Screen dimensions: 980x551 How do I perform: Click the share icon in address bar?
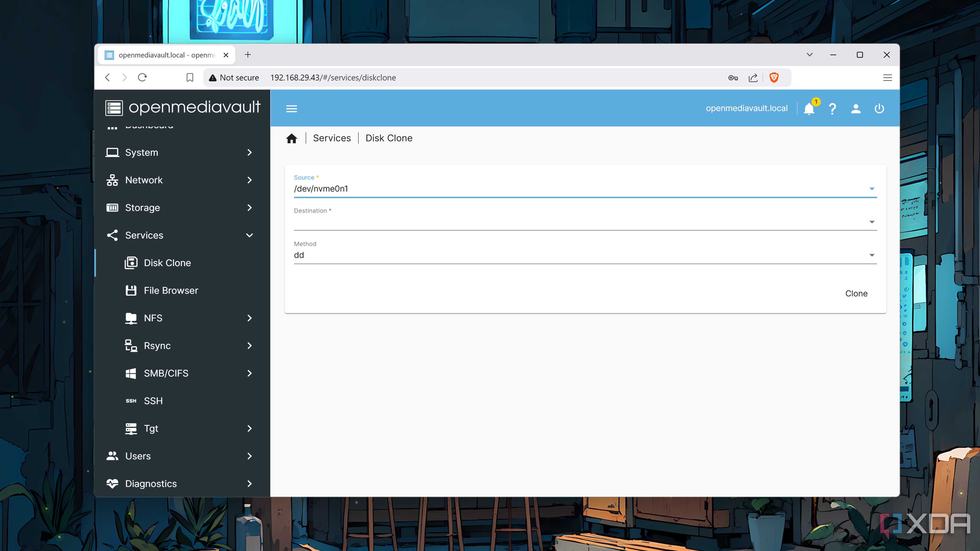click(753, 78)
